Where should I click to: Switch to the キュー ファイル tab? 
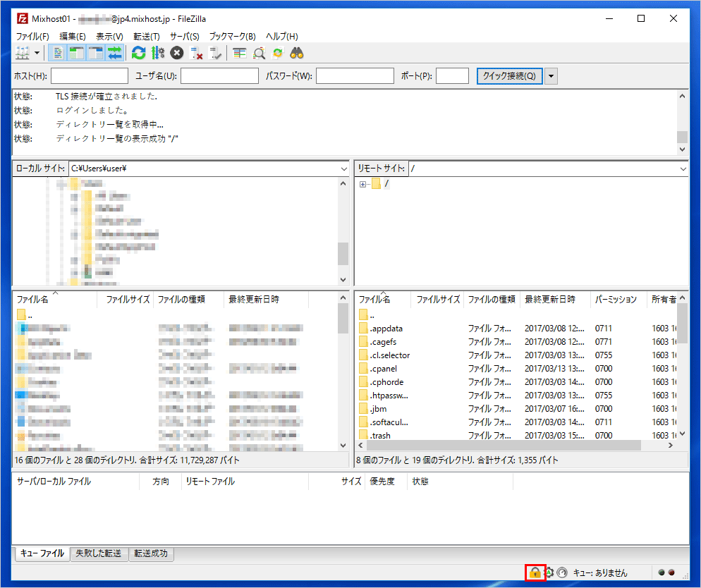point(42,553)
